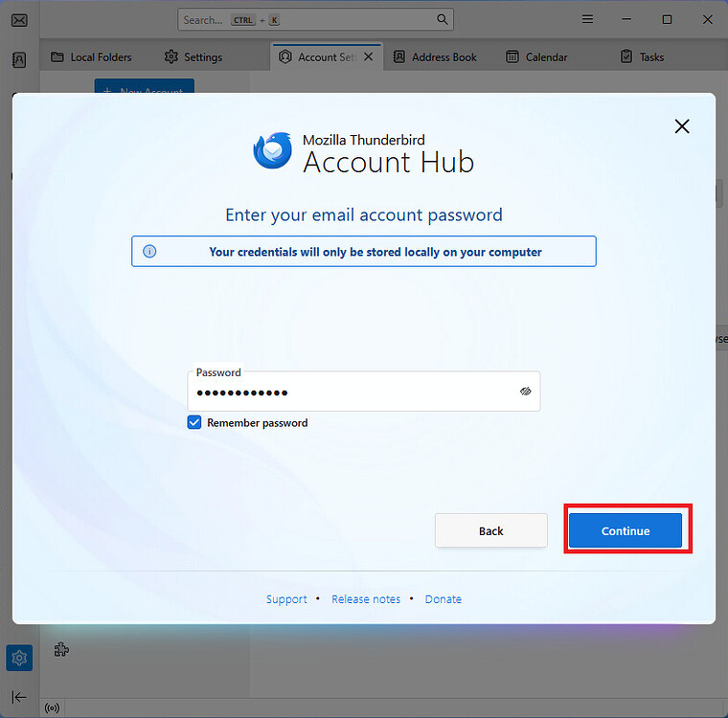The image size is (728, 718).
Task: Click the Settings gear icon at the sidebar bottom
Action: pyautogui.click(x=19, y=658)
